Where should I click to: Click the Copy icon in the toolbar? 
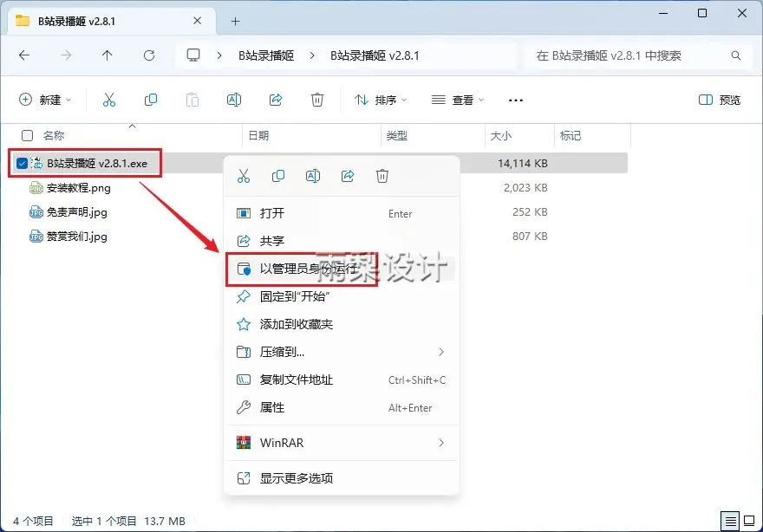pos(151,100)
